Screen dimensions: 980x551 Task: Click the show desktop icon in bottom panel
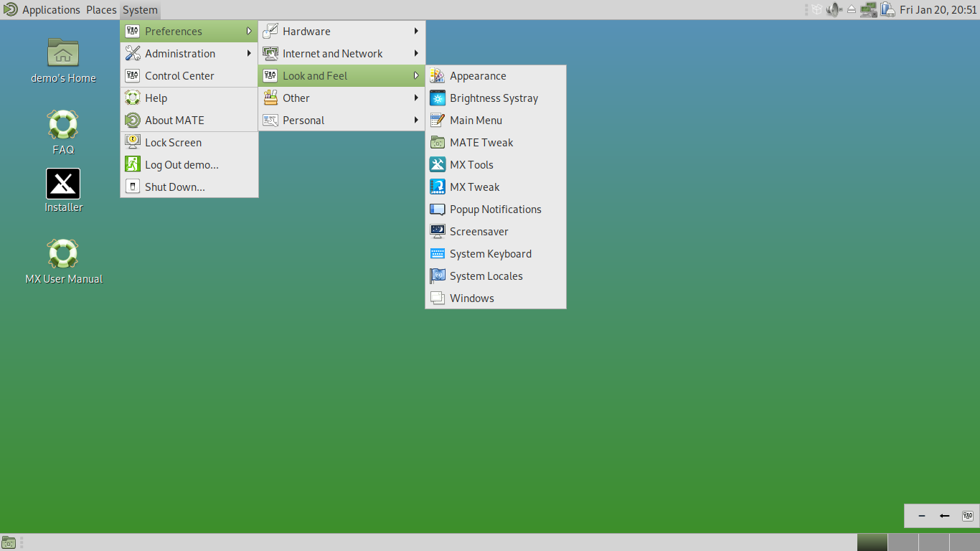(9, 542)
